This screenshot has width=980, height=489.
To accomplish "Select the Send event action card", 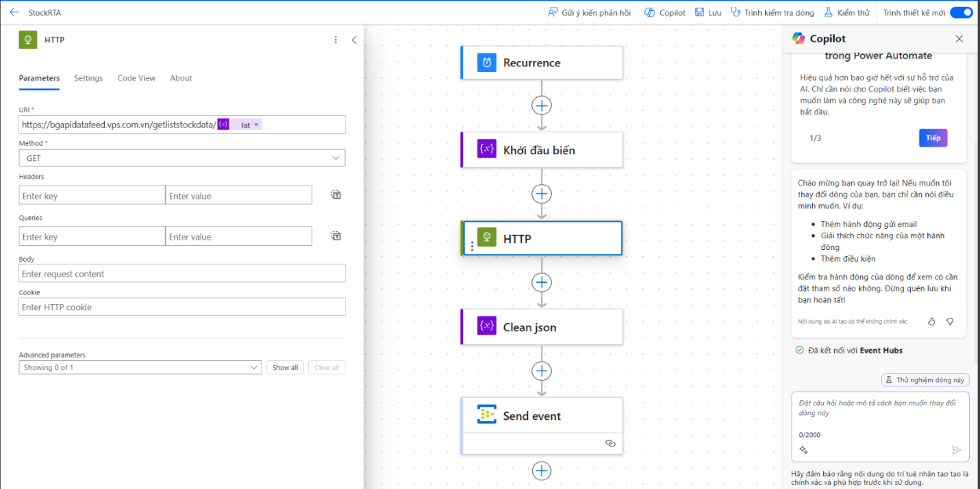I will (542, 425).
